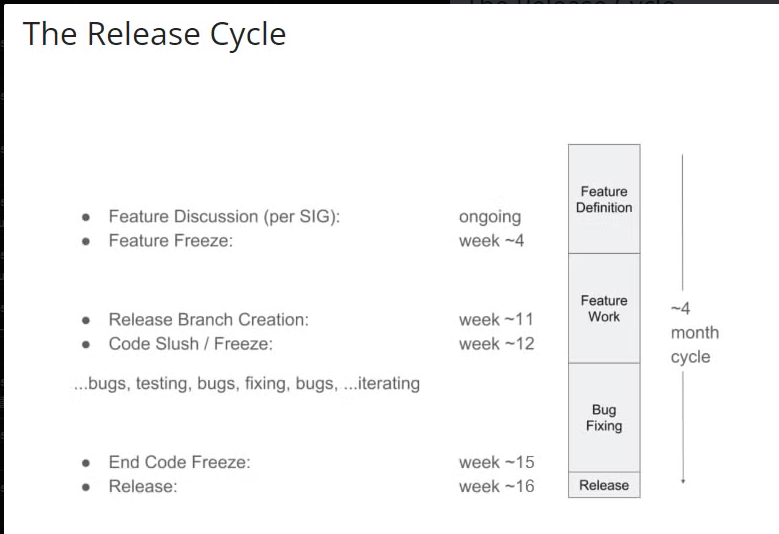
Task: Click the downward cycle arrow line
Action: click(x=683, y=427)
